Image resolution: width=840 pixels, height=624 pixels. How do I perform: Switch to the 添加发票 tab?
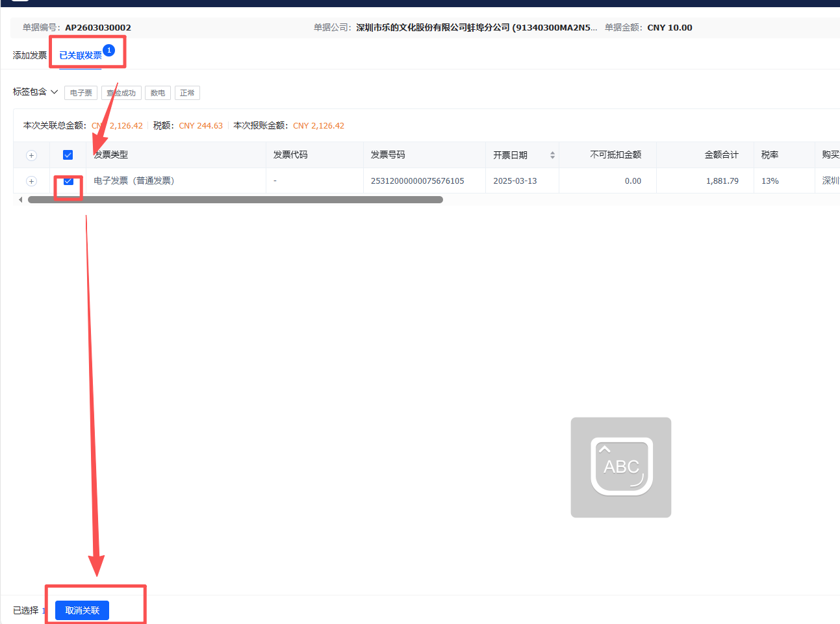(x=30, y=55)
